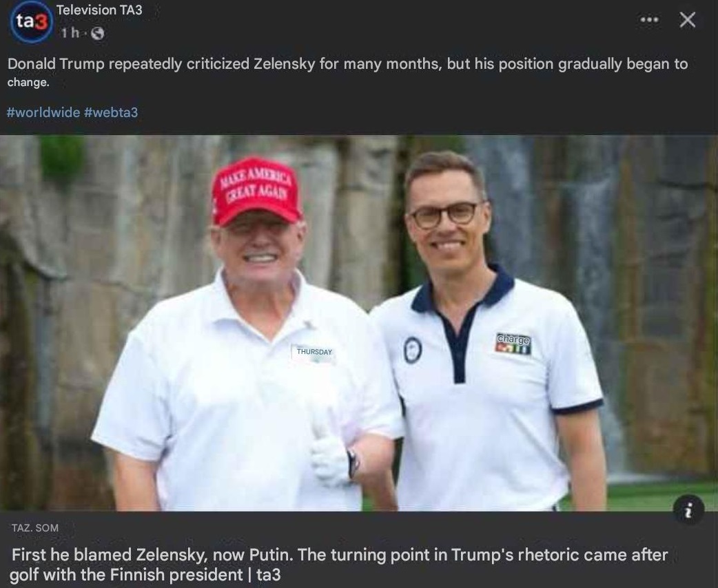This screenshot has width=718, height=588.
Task: Click the post caption about Trump criticizing Zelensky
Action: point(347,72)
